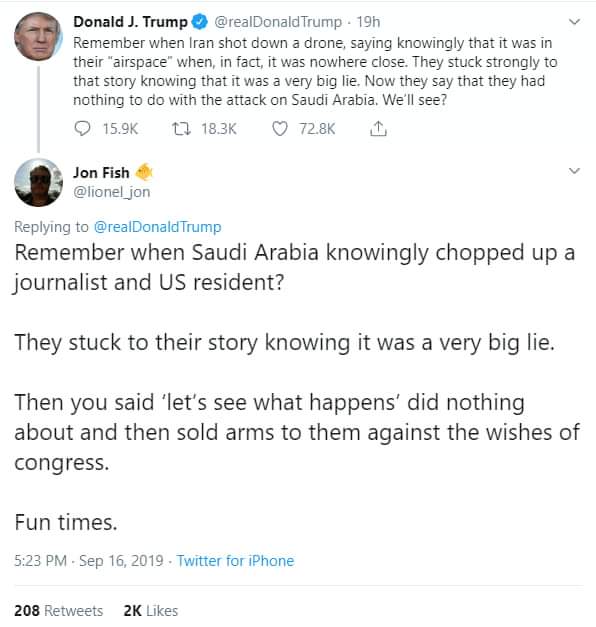View the 208 Retweets list
Viewport: 596px width, 627px height.
point(58,611)
